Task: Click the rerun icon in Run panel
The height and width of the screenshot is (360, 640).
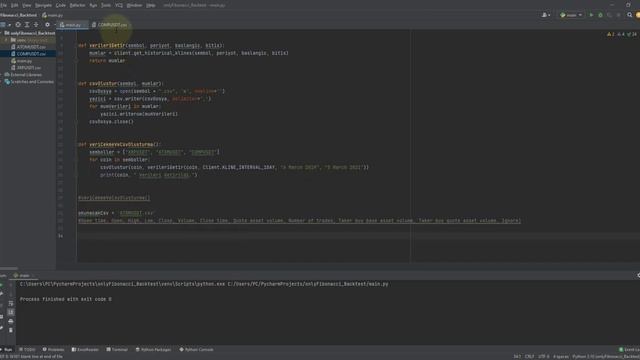Action: (x=2, y=285)
